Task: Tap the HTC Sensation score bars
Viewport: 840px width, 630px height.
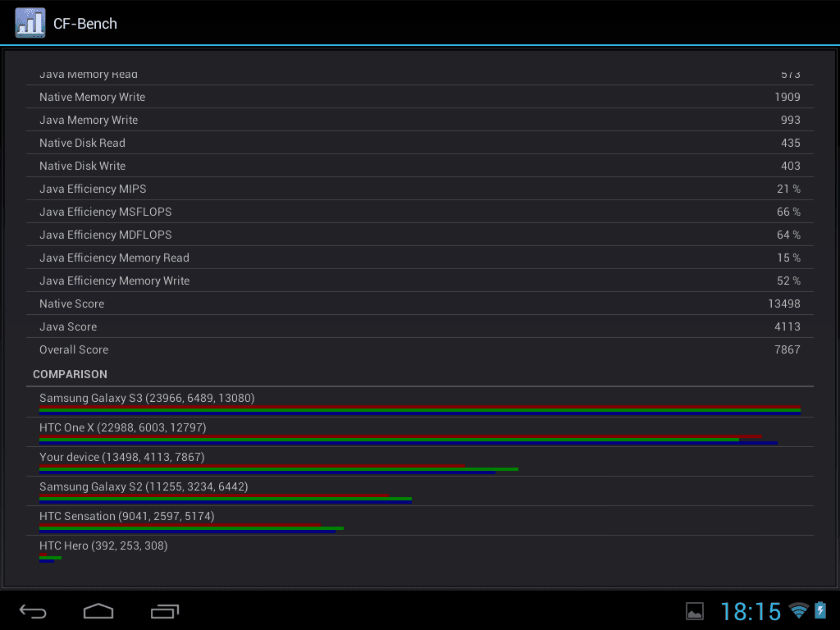Action: coord(191,528)
